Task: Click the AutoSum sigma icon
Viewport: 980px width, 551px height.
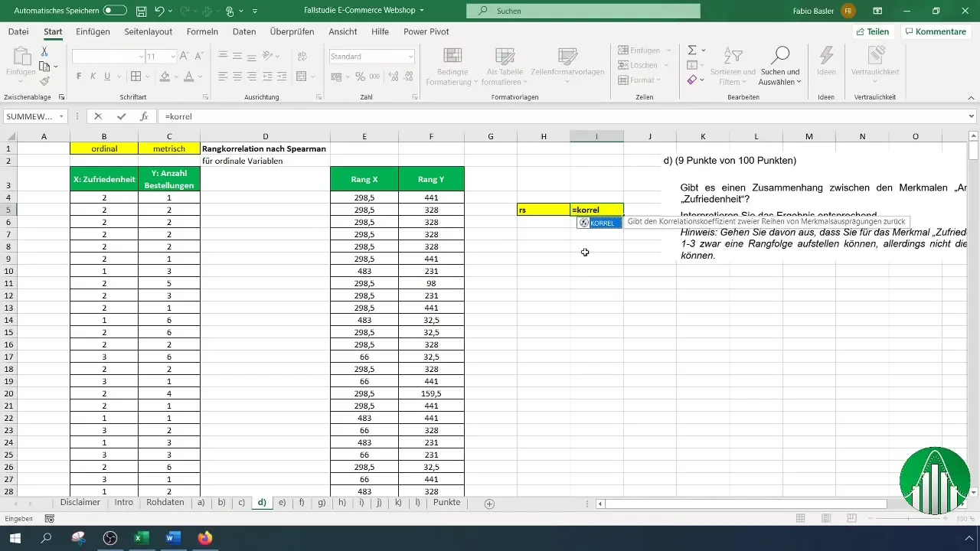Action: click(692, 50)
